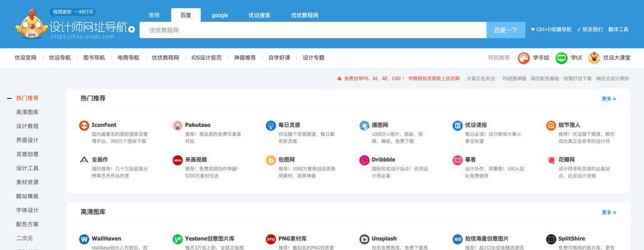644x250 pixels.
Task: Click the 包图网 icon
Action: pyautogui.click(x=270, y=160)
